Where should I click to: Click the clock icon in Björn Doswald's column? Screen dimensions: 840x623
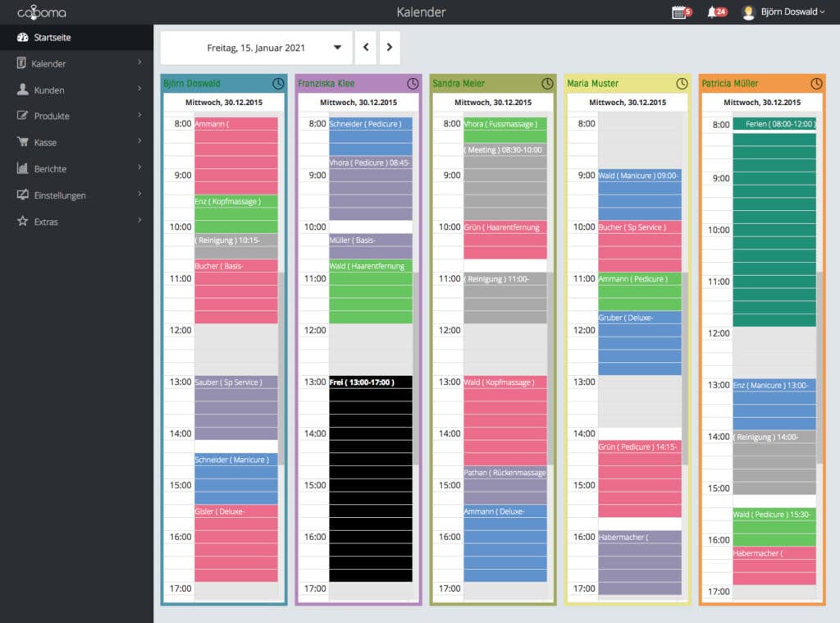[x=277, y=83]
